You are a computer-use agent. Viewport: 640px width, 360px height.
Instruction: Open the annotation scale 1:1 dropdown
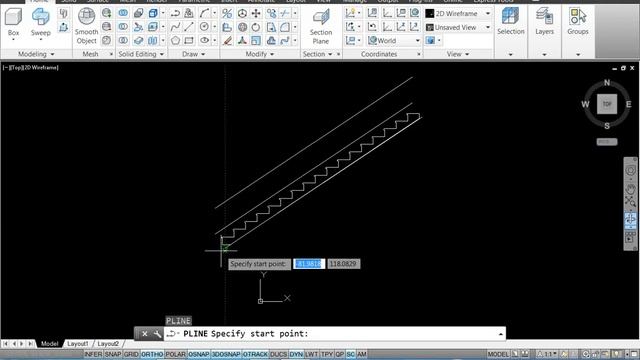tap(547, 354)
